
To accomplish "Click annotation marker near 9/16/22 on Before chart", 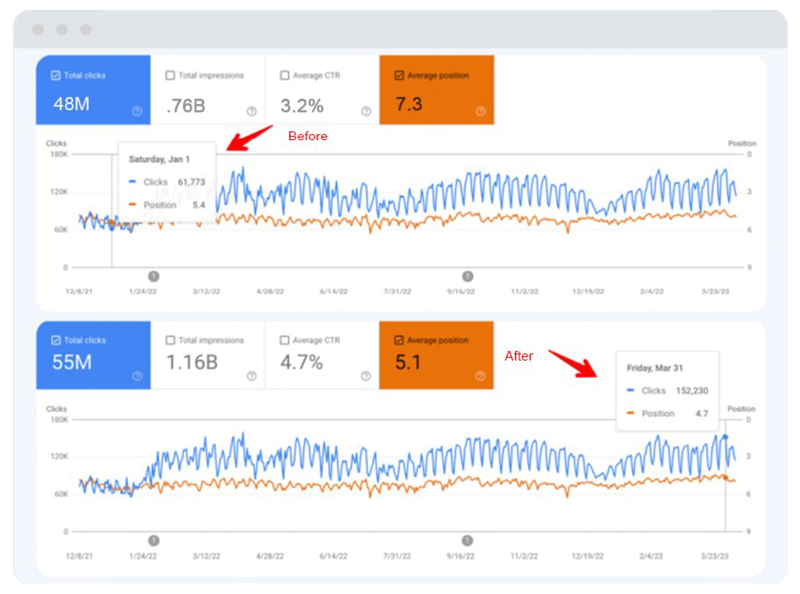I will 466,275.
